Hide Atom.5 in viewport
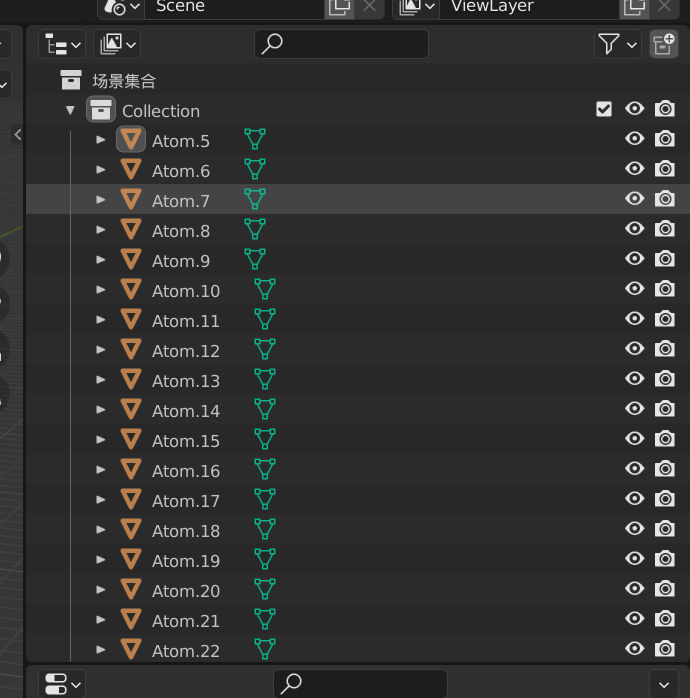 click(634, 139)
